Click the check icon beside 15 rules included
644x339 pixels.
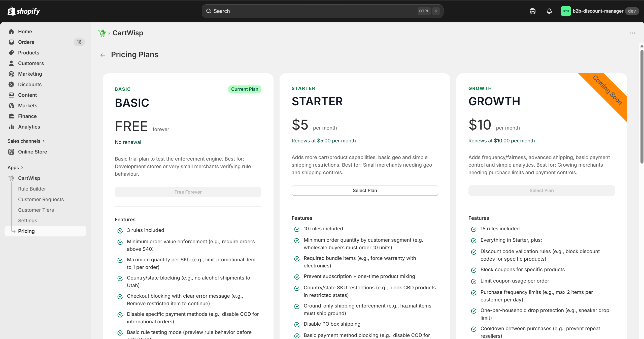[x=474, y=229]
